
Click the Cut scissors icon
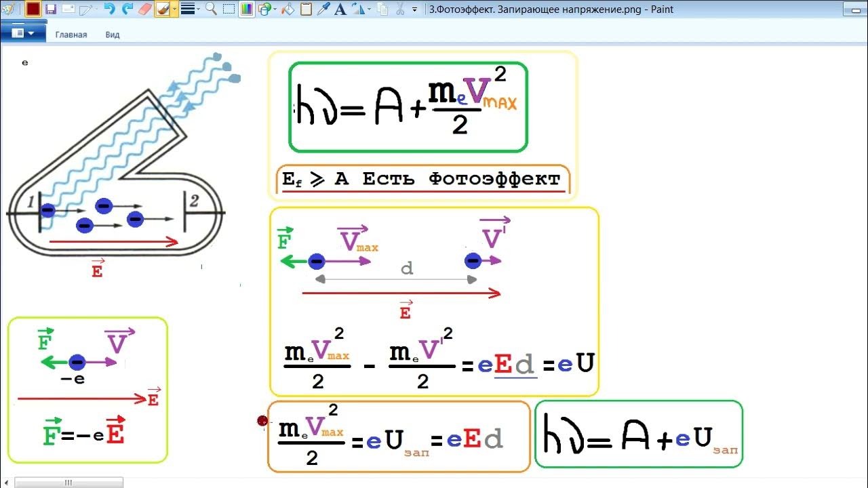click(x=400, y=9)
